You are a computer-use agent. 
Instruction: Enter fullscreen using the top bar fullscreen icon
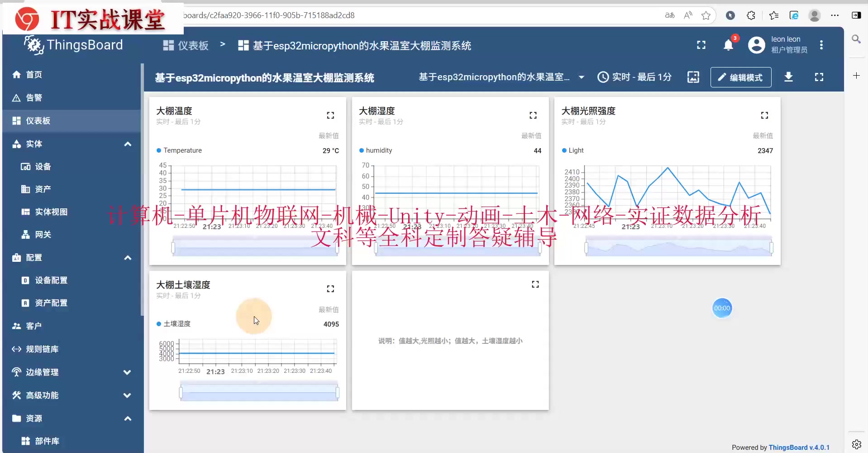[701, 45]
